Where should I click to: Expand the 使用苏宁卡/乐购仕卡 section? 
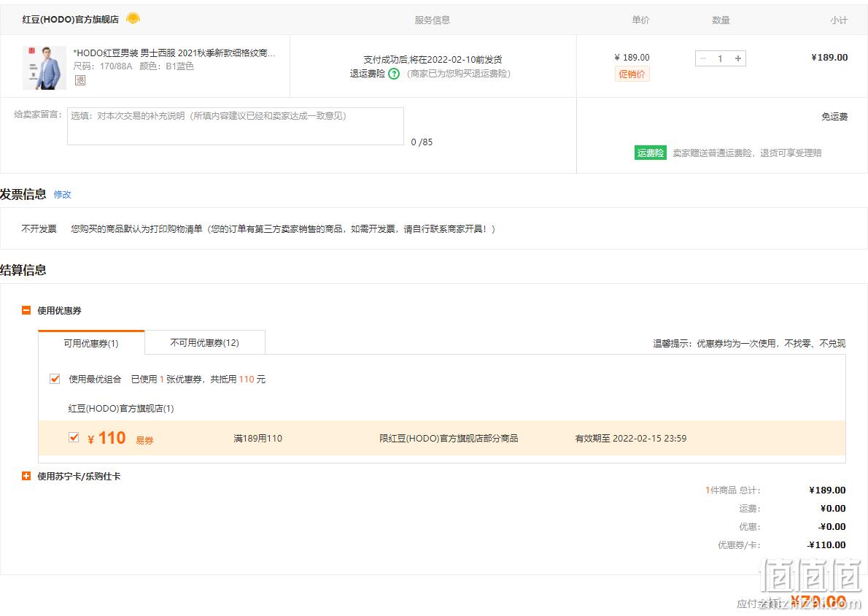coord(26,476)
